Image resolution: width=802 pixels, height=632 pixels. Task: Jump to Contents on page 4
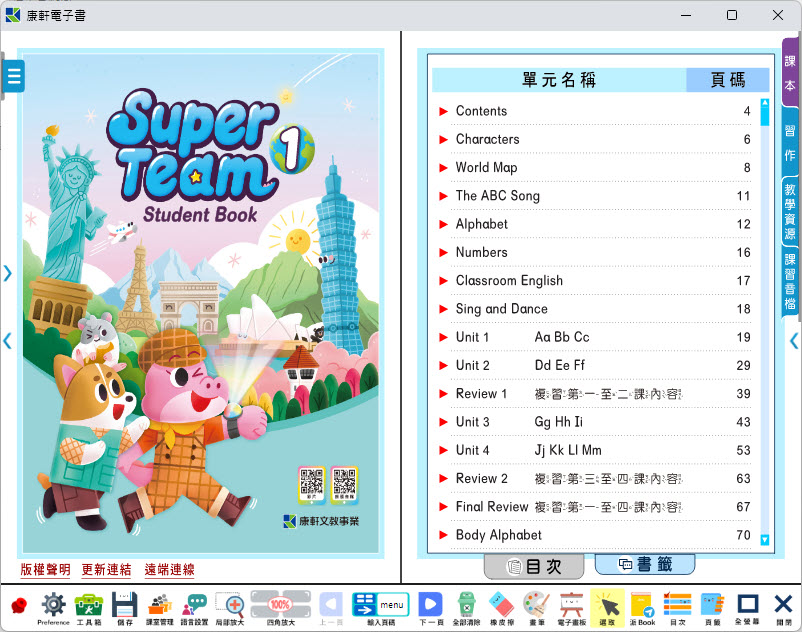click(595, 111)
